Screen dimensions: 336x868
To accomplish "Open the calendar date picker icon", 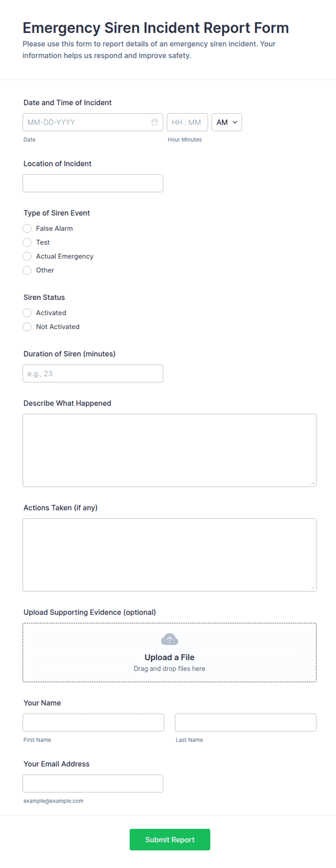I will [155, 122].
